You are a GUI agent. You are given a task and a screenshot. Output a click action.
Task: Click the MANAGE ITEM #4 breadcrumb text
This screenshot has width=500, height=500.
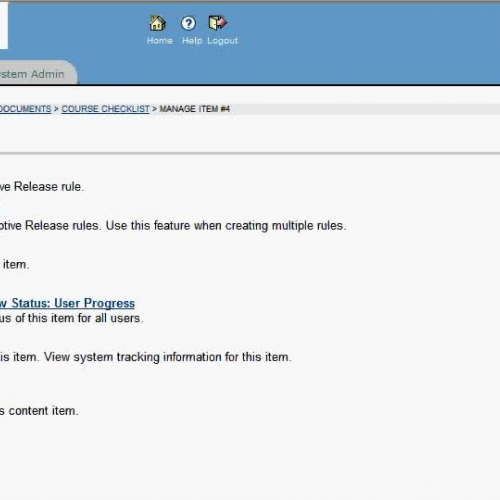(x=195, y=109)
